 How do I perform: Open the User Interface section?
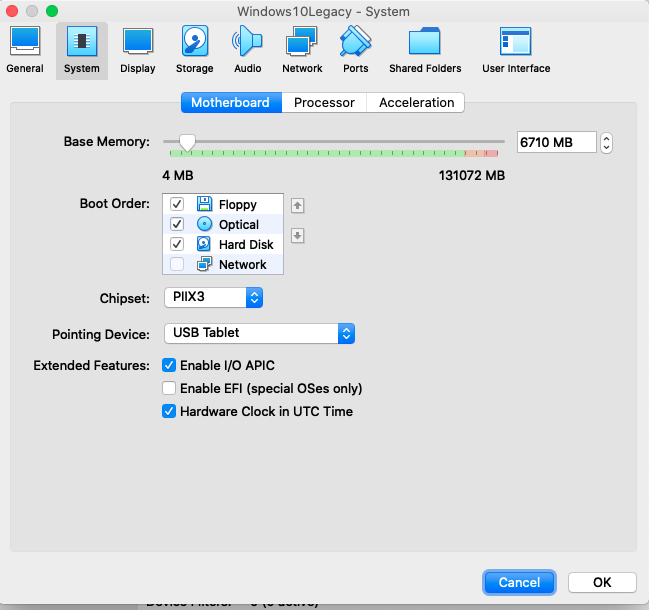tap(516, 50)
